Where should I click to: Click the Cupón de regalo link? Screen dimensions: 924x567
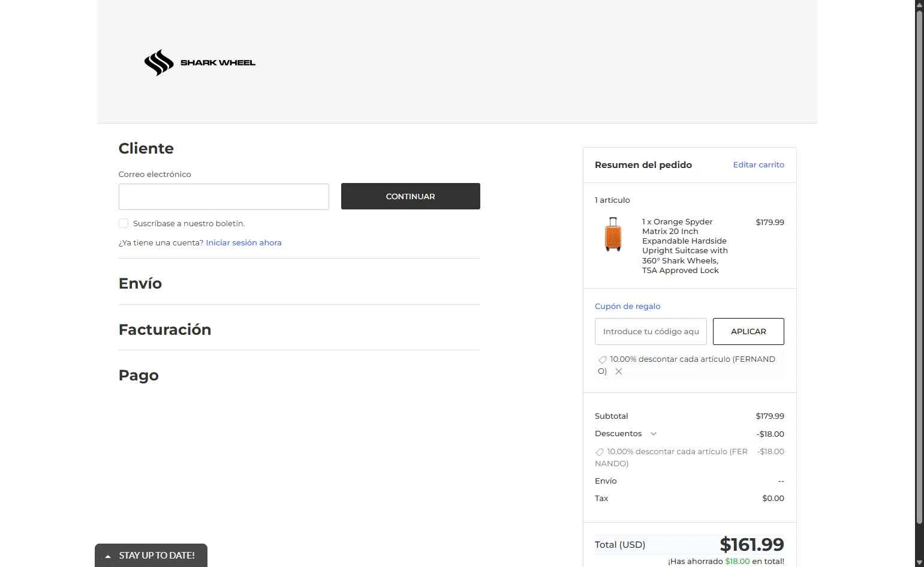coord(627,306)
